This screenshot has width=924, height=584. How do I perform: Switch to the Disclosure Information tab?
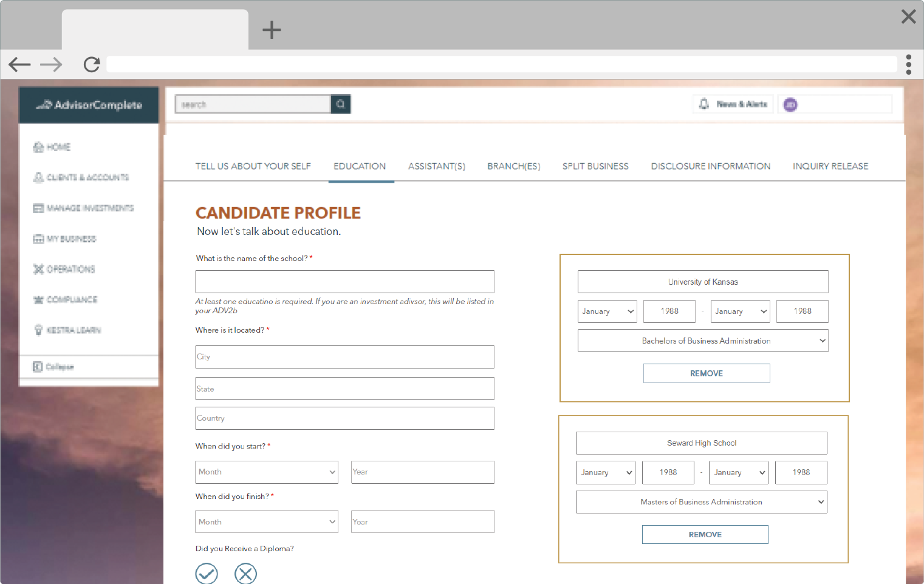(710, 166)
